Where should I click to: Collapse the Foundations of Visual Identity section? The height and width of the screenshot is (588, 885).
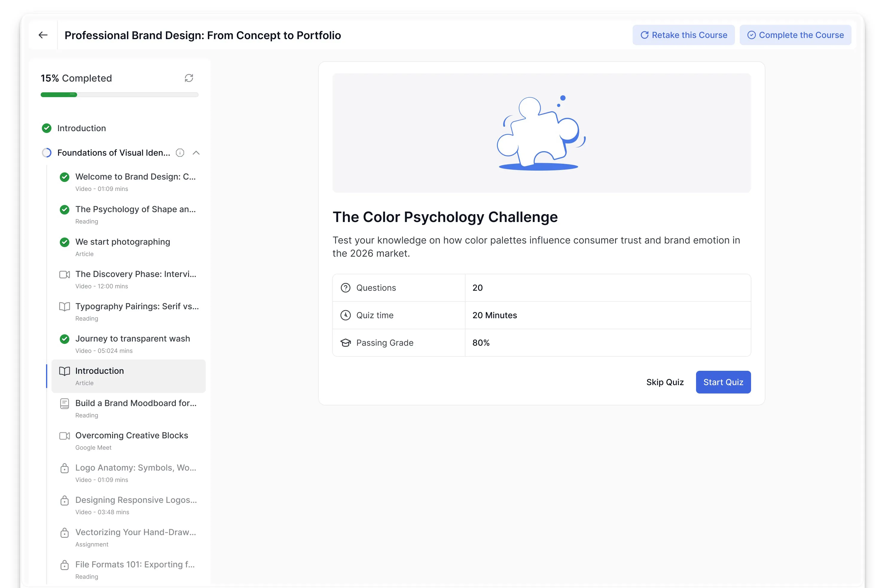coord(196,153)
